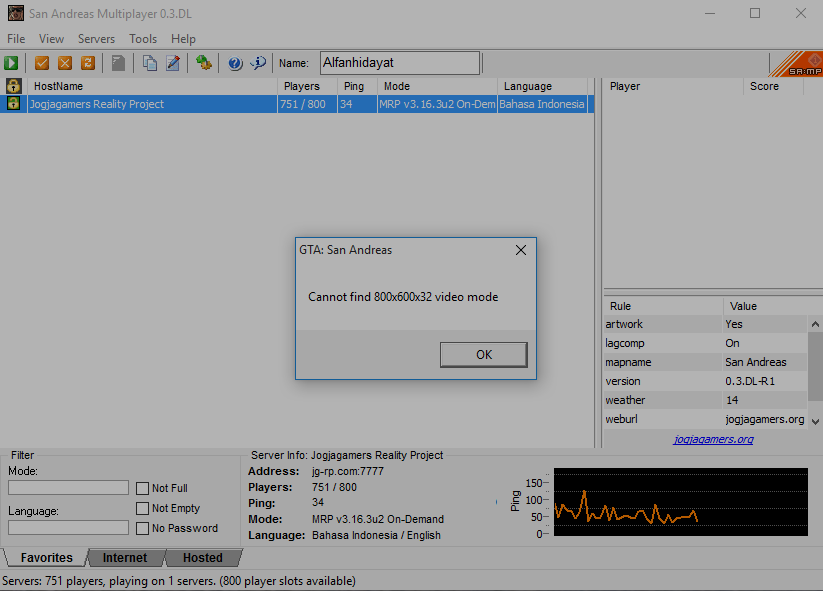The image size is (823, 591).
Task: Click the ping history graph
Action: (681, 502)
